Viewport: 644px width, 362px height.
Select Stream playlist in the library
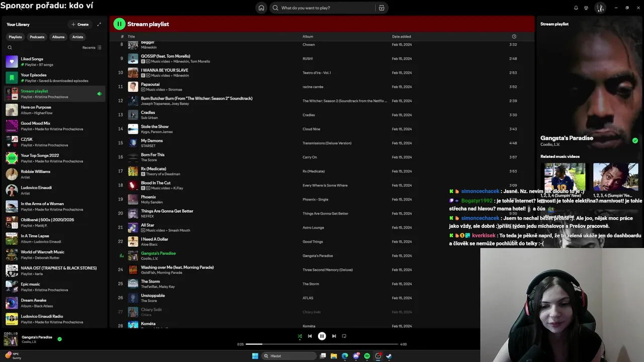(54, 94)
